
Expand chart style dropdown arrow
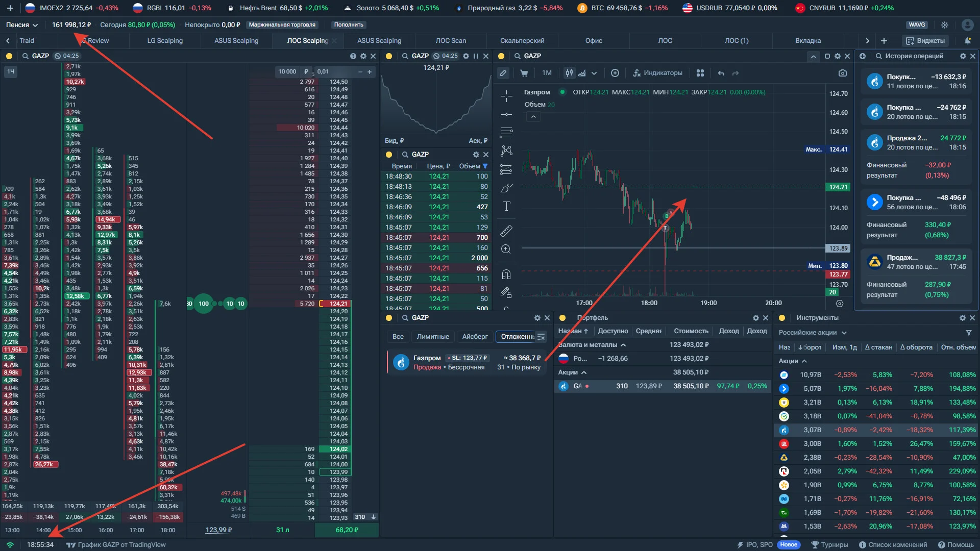pyautogui.click(x=594, y=73)
